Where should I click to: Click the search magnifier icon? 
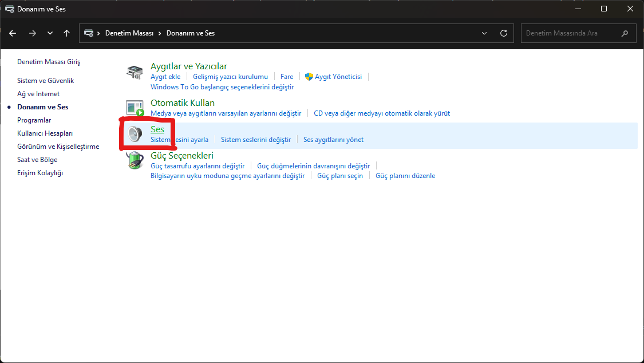tap(625, 33)
